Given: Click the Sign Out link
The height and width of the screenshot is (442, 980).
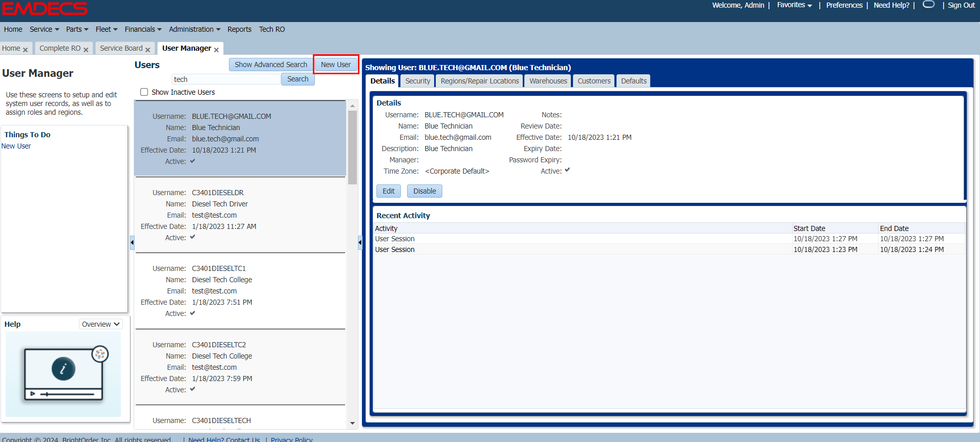Looking at the screenshot, I should point(961,5).
